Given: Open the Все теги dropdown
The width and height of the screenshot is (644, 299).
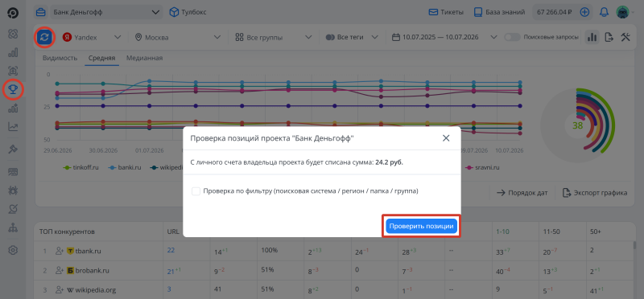Looking at the screenshot, I should 352,37.
